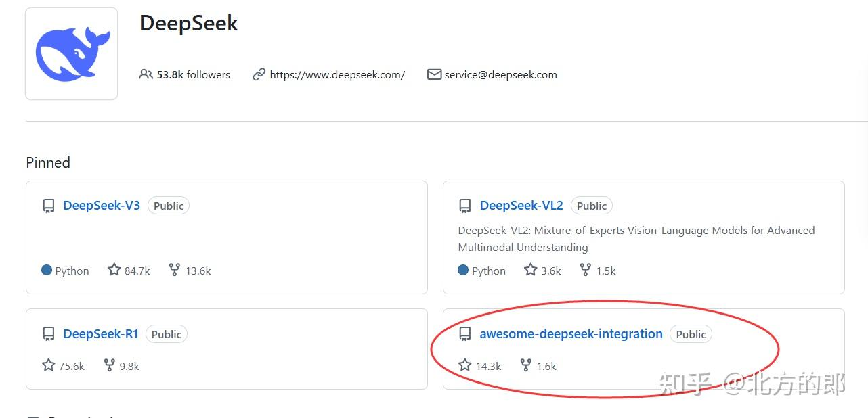Click the DeepSeek-VL2 repository icon
868x418 pixels.
465,205
